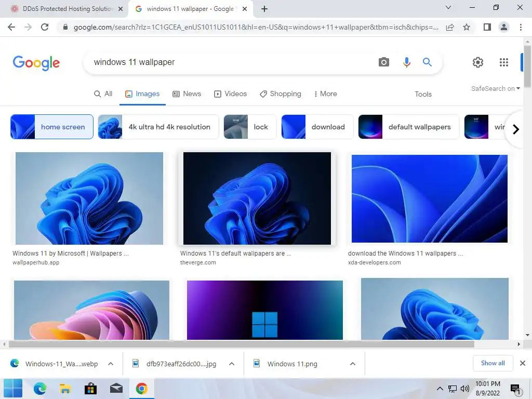Go back with the browser back arrow
Viewport: 532px width, 399px height.
tap(11, 27)
